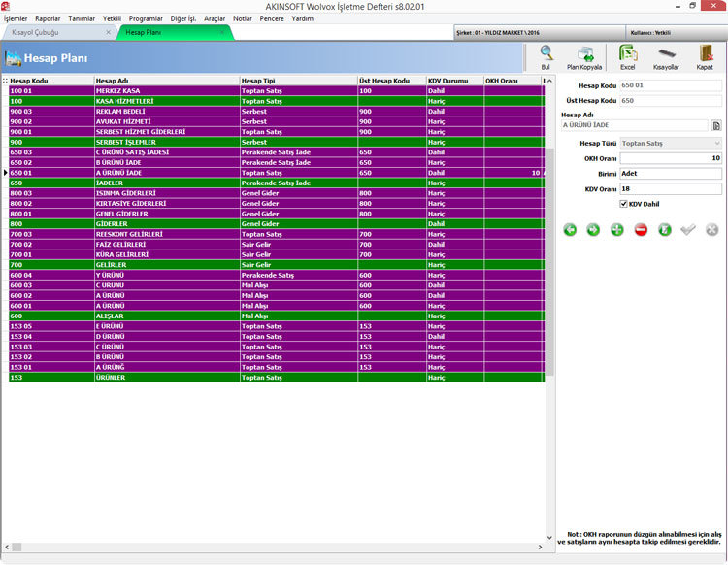The height and width of the screenshot is (565, 728).
Task: Select the C ÜRÜNÜ SATIŞ İADESİ row
Action: [x=277, y=152]
